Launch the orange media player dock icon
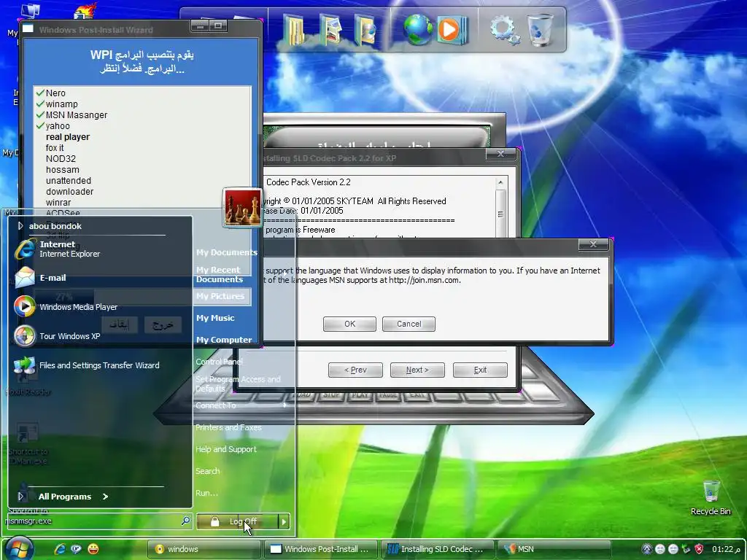The width and height of the screenshot is (747, 560). (452, 29)
